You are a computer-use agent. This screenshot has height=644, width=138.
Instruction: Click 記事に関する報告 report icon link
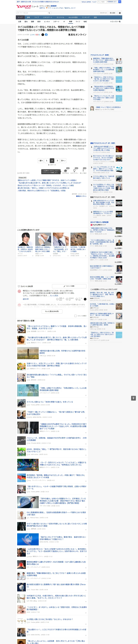coord(23,173)
